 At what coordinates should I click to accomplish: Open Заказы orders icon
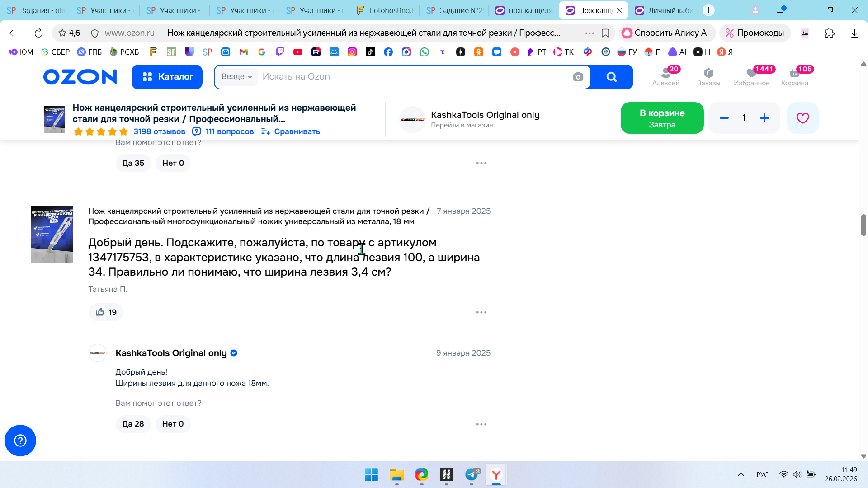pyautogui.click(x=708, y=76)
